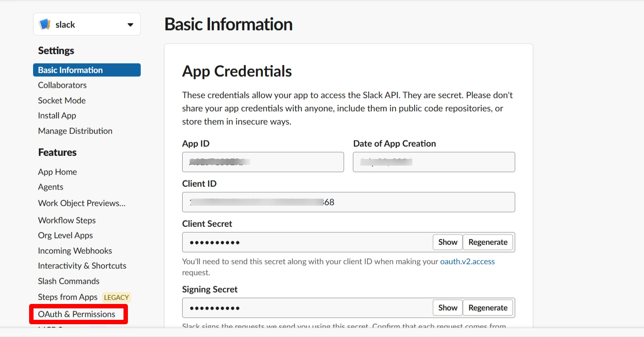Open Incoming Webhooks feature
The height and width of the screenshot is (337, 644).
(75, 251)
